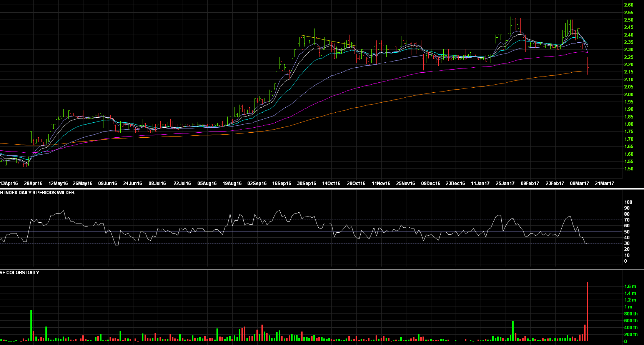Click the '05Aug16' date label
The width and height of the screenshot is (644, 345).
click(x=207, y=183)
